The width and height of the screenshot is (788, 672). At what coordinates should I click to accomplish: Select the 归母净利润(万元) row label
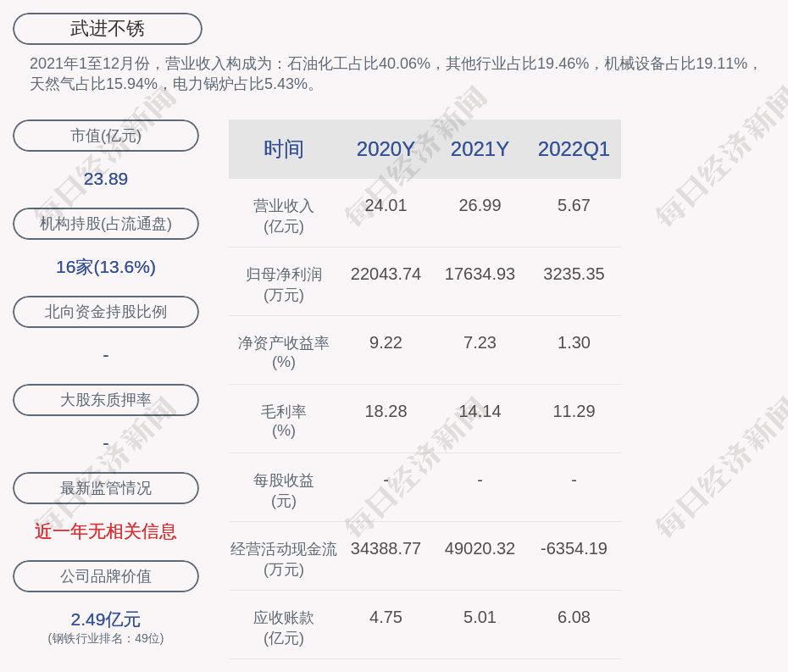pyautogui.click(x=284, y=284)
